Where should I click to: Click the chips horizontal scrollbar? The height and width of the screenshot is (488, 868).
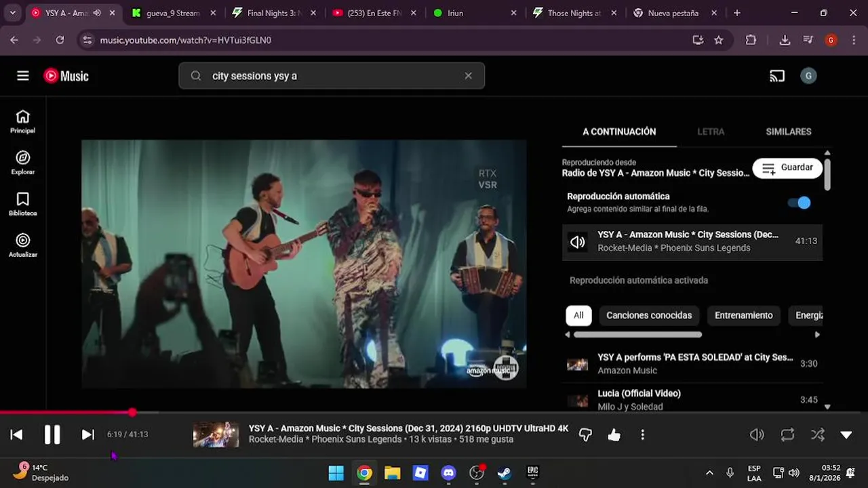(x=637, y=335)
